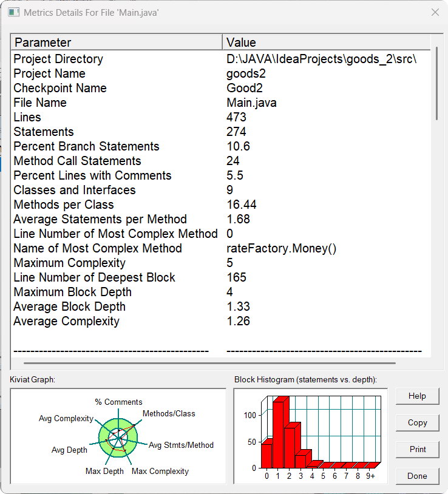The height and width of the screenshot is (494, 448).
Task: Click the Kiviat Graph label
Action: 32,380
